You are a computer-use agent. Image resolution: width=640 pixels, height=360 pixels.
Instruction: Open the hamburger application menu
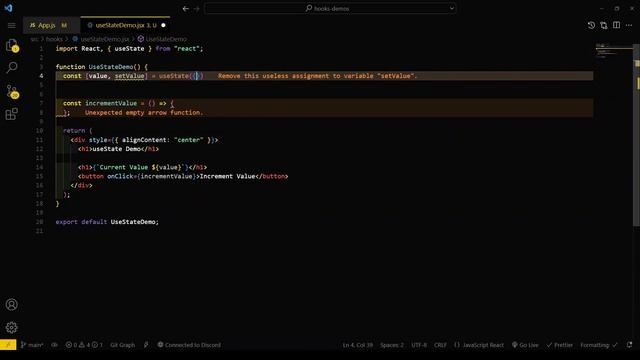tap(11, 25)
